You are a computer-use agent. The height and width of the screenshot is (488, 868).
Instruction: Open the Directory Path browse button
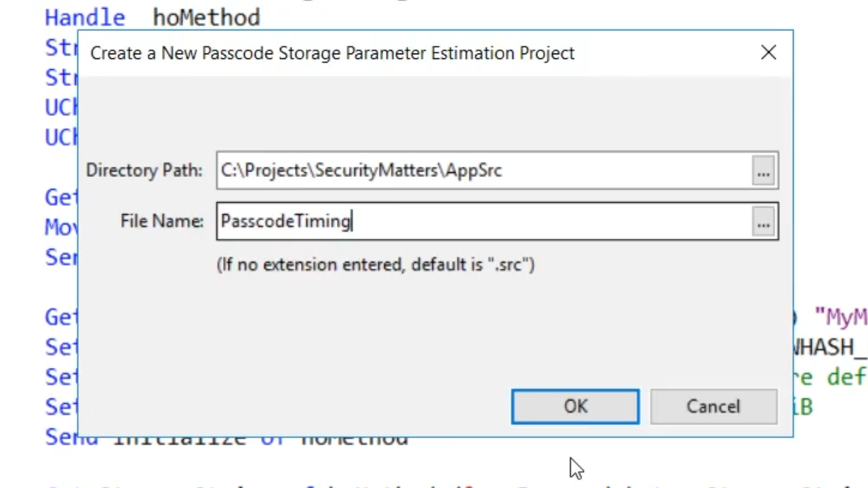pyautogui.click(x=764, y=171)
